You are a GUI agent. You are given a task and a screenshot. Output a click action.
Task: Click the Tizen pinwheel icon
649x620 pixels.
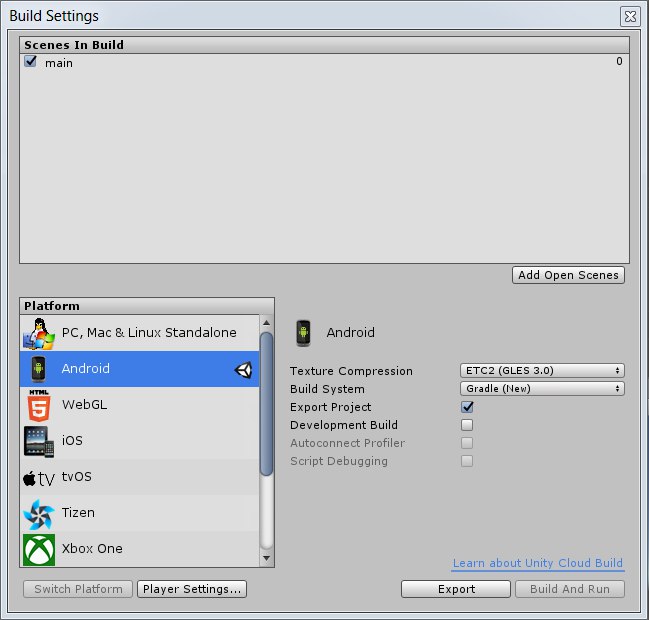point(39,514)
